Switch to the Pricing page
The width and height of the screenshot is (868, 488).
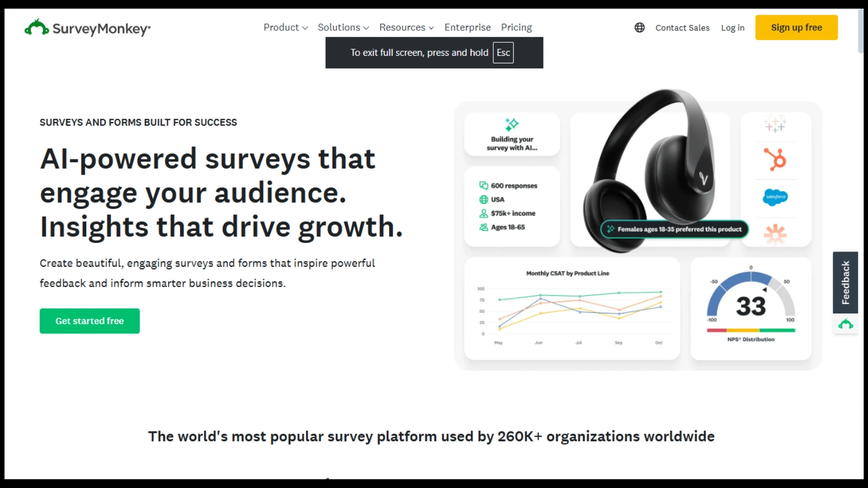tap(516, 27)
